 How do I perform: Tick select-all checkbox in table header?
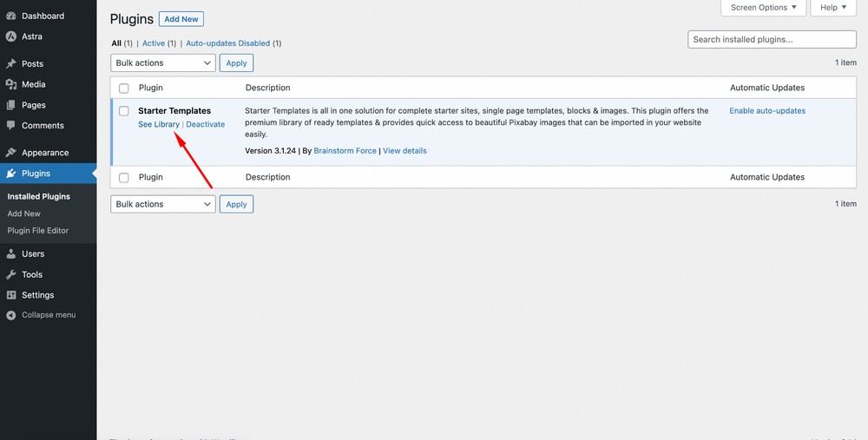pos(124,88)
